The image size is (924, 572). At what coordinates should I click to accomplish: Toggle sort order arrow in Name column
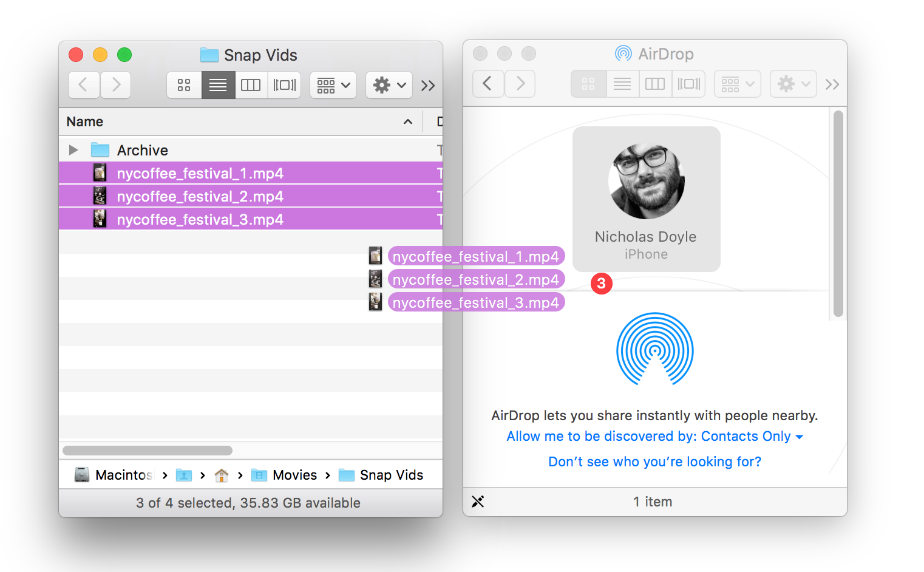(408, 122)
